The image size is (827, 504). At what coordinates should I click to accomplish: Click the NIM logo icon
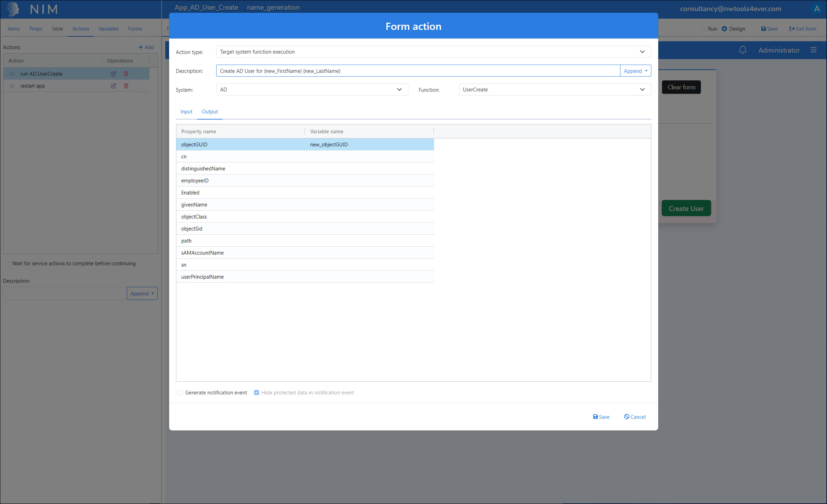pyautogui.click(x=13, y=9)
